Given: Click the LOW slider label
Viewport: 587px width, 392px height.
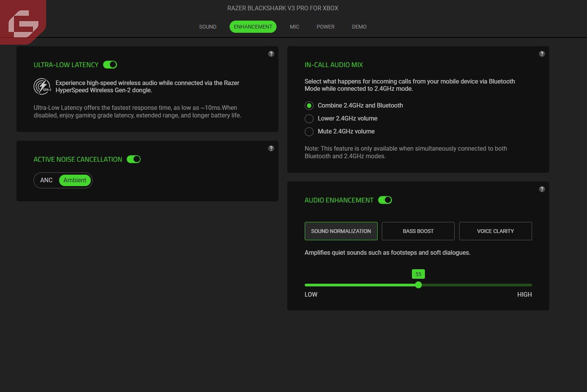Looking at the screenshot, I should pos(311,294).
